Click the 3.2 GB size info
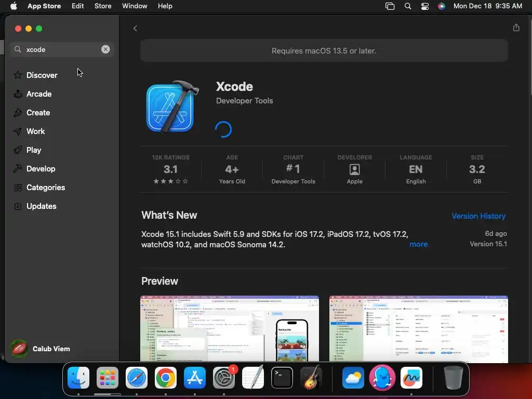Screen dimensions: 532x399 (x=477, y=169)
